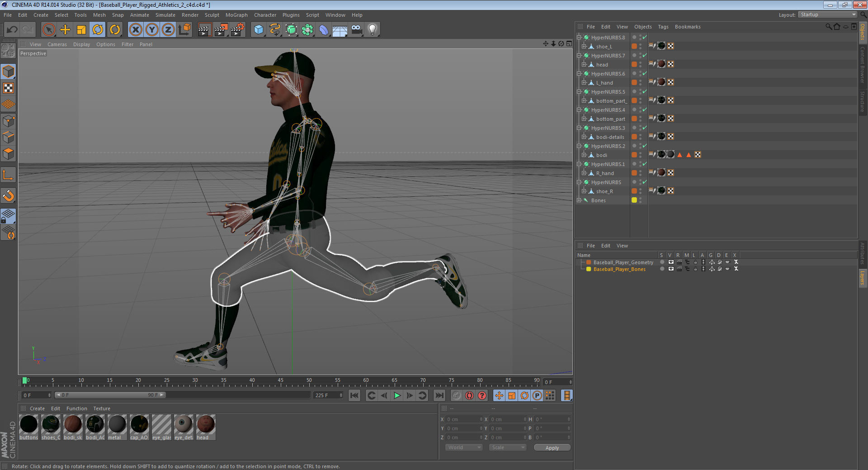Screen dimensions: 868x470
Task: Click frame 45 on the timeline ruler
Action: (280, 381)
